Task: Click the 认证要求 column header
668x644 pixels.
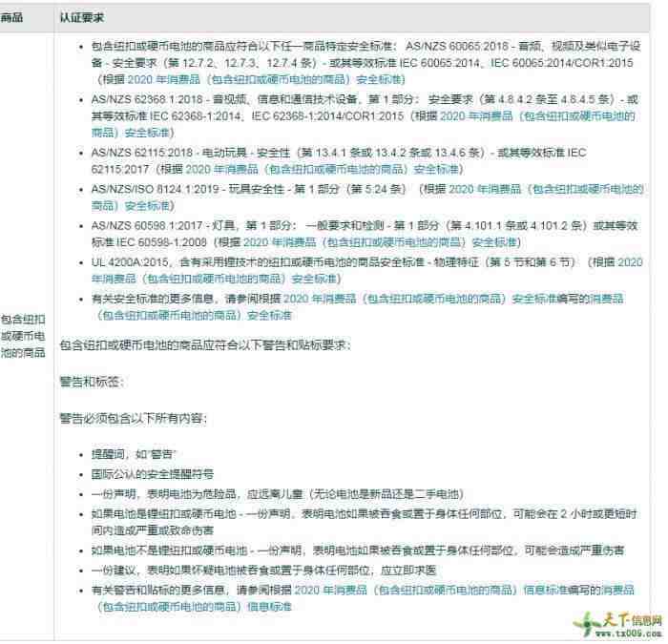Action: [x=82, y=17]
